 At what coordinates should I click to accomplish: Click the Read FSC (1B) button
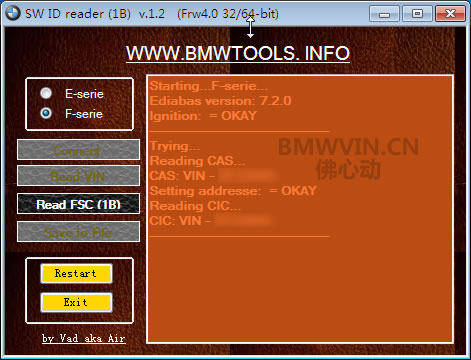[78, 204]
